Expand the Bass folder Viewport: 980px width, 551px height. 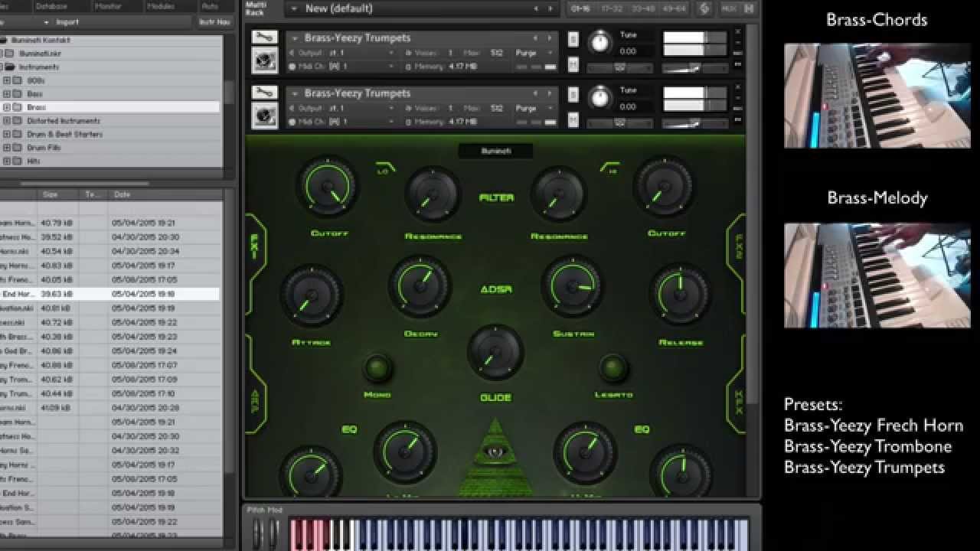(7, 94)
